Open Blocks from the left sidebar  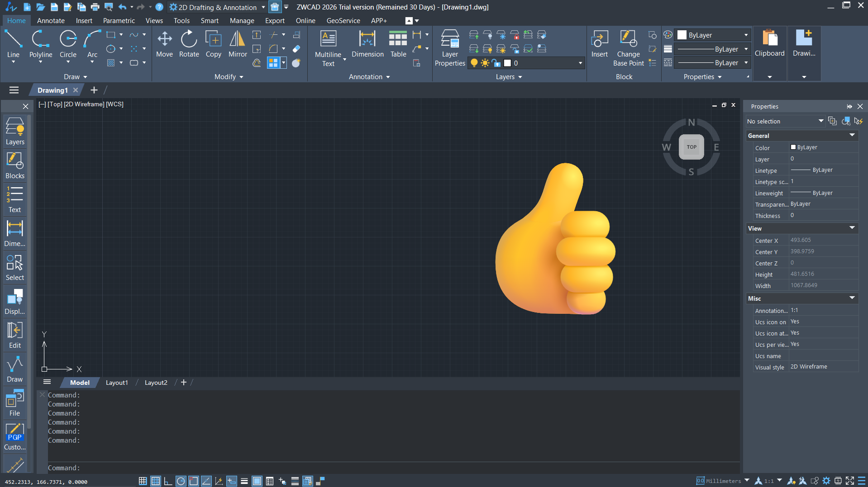[15, 165]
